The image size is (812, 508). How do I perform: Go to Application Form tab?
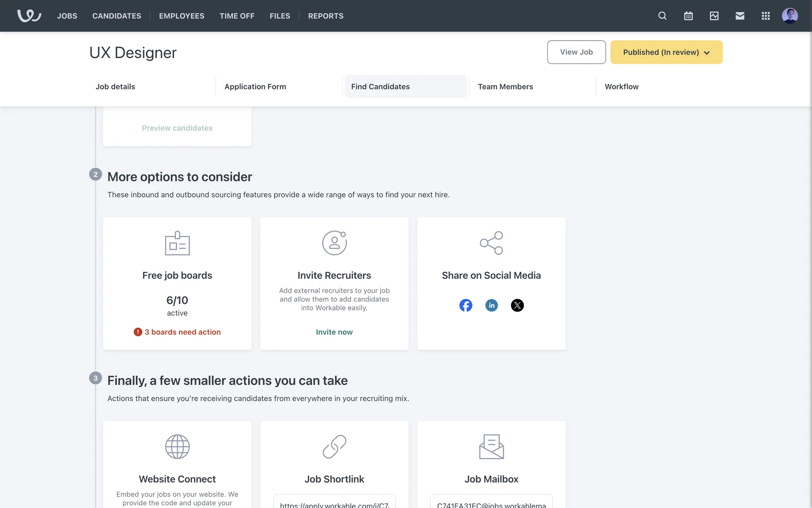coord(255,86)
